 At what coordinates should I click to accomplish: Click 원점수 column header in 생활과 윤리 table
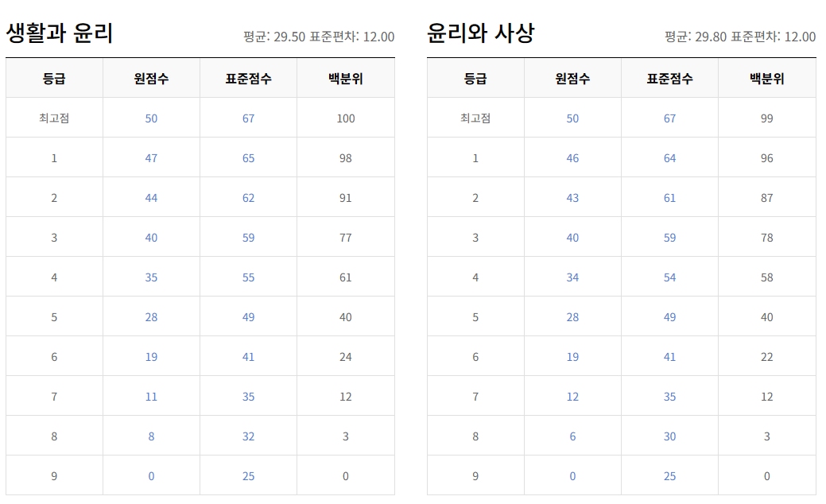pyautogui.click(x=151, y=79)
